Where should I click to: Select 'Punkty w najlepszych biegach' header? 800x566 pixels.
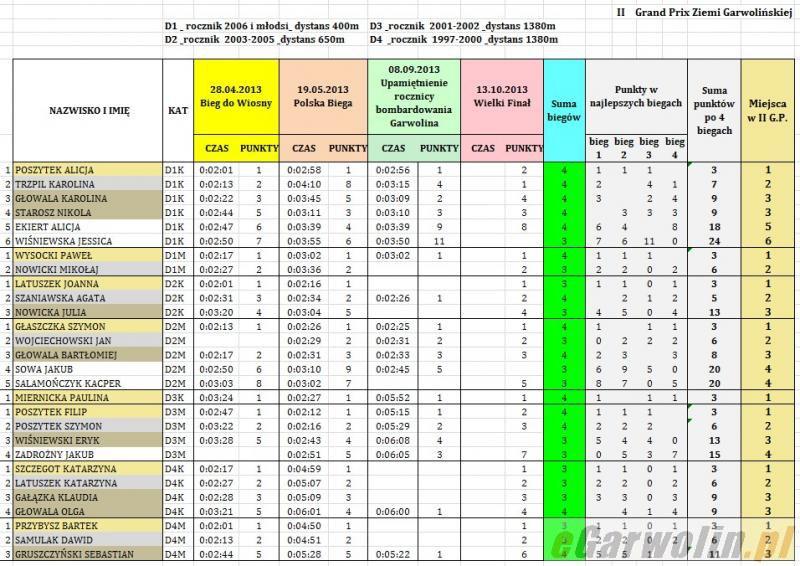coord(636,96)
